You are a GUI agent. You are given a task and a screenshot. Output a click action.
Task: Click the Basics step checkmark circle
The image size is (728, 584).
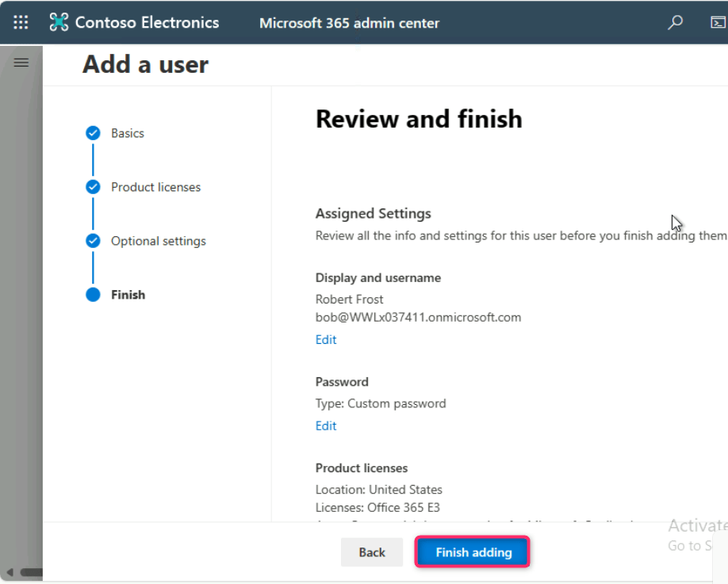(x=94, y=133)
